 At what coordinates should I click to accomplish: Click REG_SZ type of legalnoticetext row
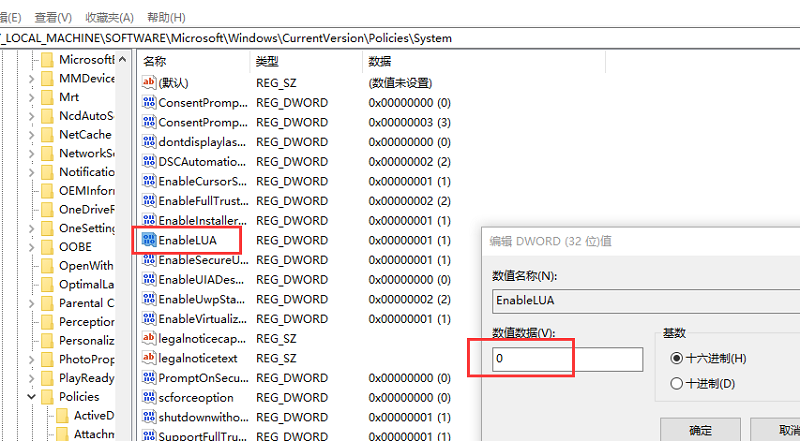[276, 358]
